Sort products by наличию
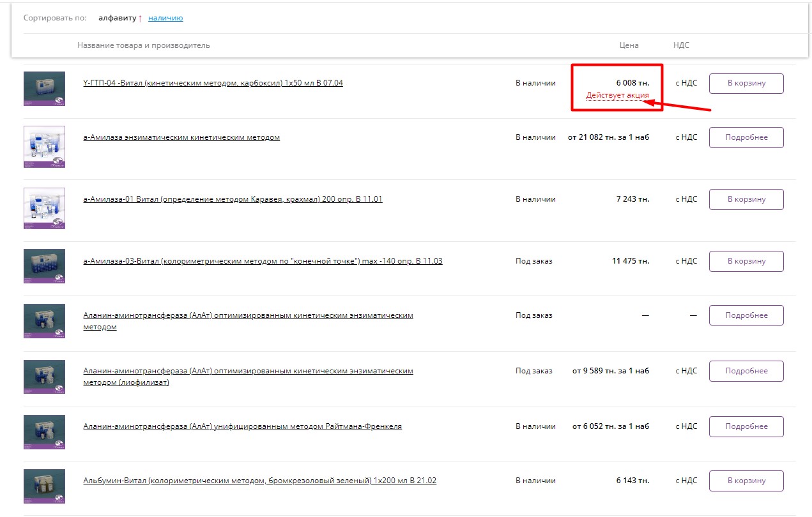The width and height of the screenshot is (812, 517). (x=165, y=18)
